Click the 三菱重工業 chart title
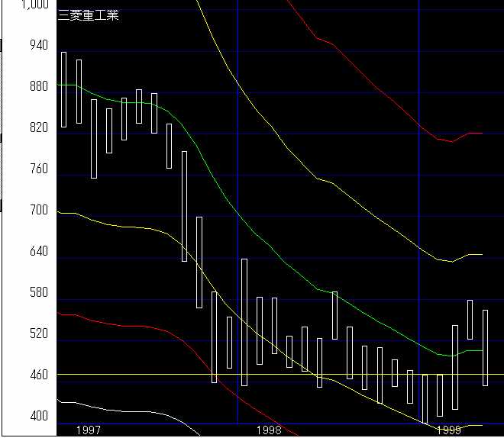This screenshot has height=438, width=504. pyautogui.click(x=88, y=14)
